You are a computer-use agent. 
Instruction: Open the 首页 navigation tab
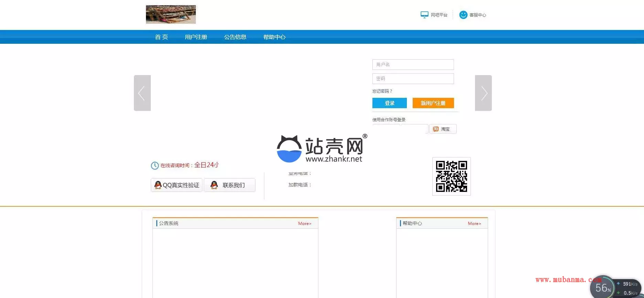(161, 37)
